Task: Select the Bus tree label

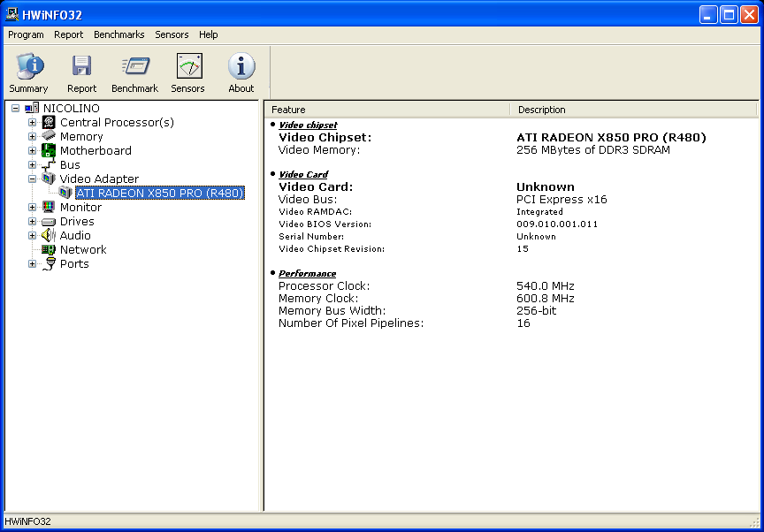Action: tap(70, 164)
